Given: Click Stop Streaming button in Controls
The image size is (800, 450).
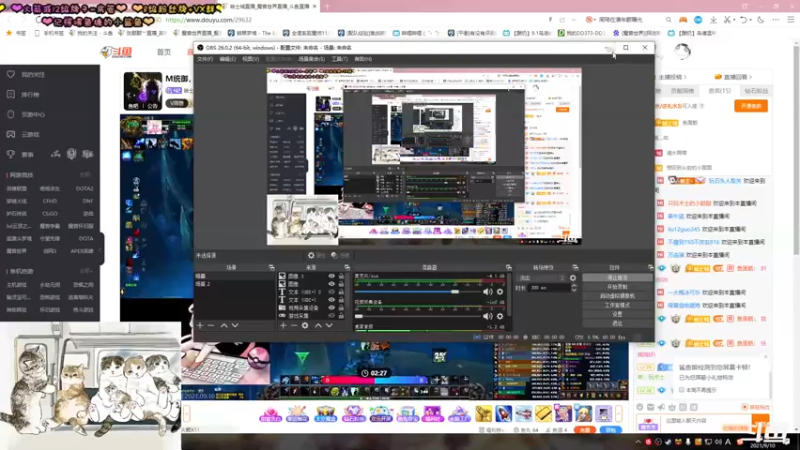Looking at the screenshot, I should click(x=617, y=278).
